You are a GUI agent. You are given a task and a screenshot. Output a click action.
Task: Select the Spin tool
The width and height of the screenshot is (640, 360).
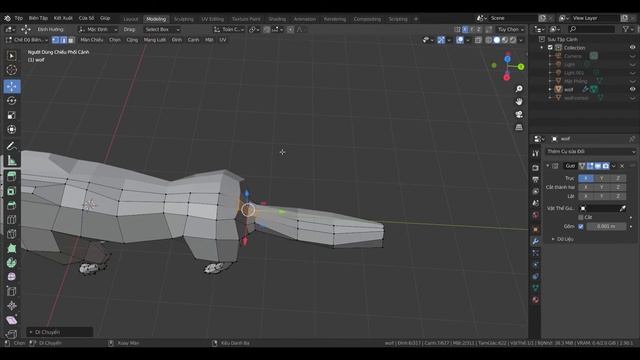pyautogui.click(x=11, y=262)
